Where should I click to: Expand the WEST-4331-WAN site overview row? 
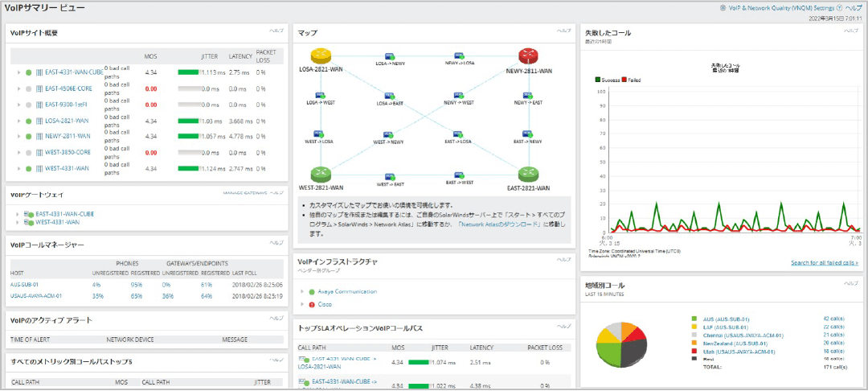pyautogui.click(x=18, y=168)
